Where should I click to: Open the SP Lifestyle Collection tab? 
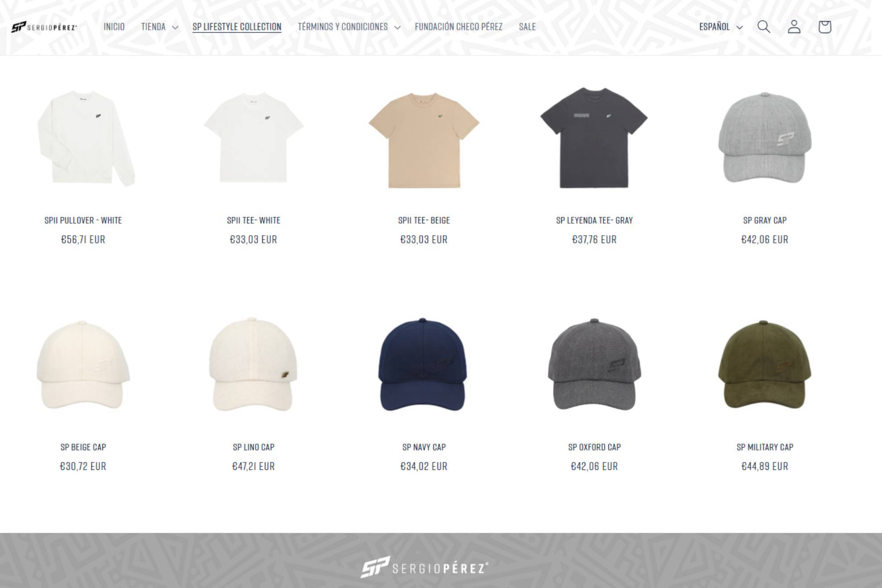237,27
